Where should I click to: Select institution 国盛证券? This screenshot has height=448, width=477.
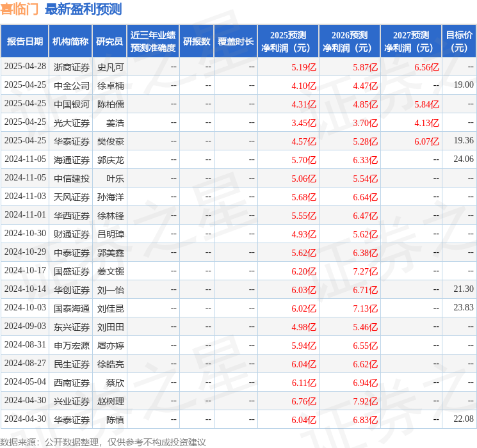(x=72, y=271)
